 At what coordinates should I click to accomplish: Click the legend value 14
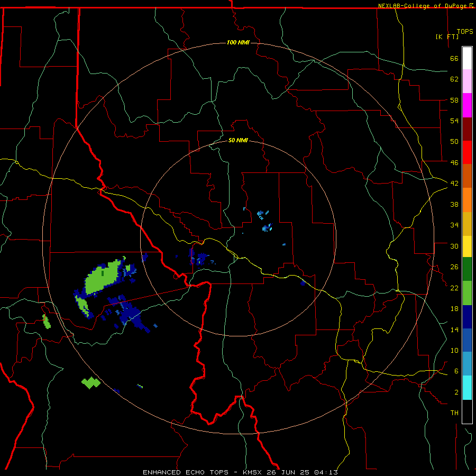click(x=454, y=329)
